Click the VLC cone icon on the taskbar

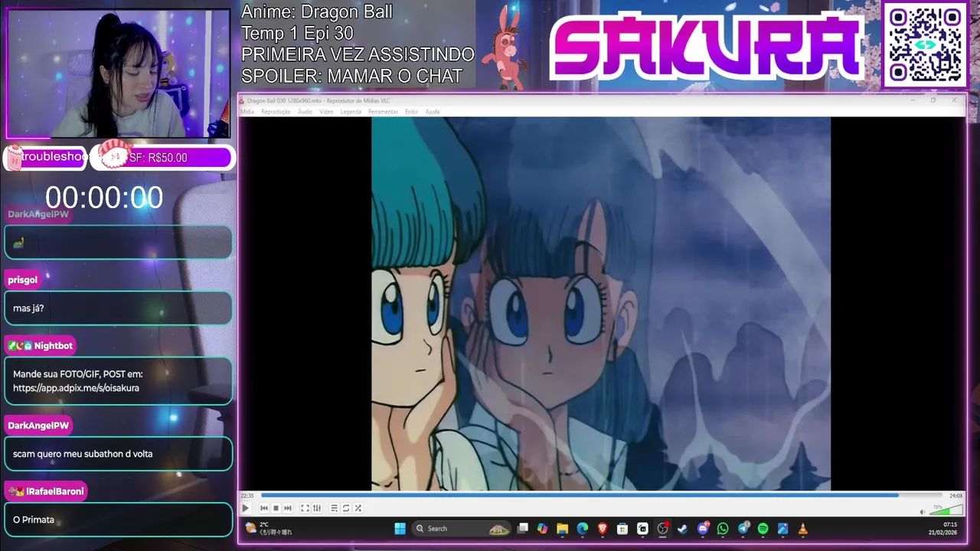(803, 529)
